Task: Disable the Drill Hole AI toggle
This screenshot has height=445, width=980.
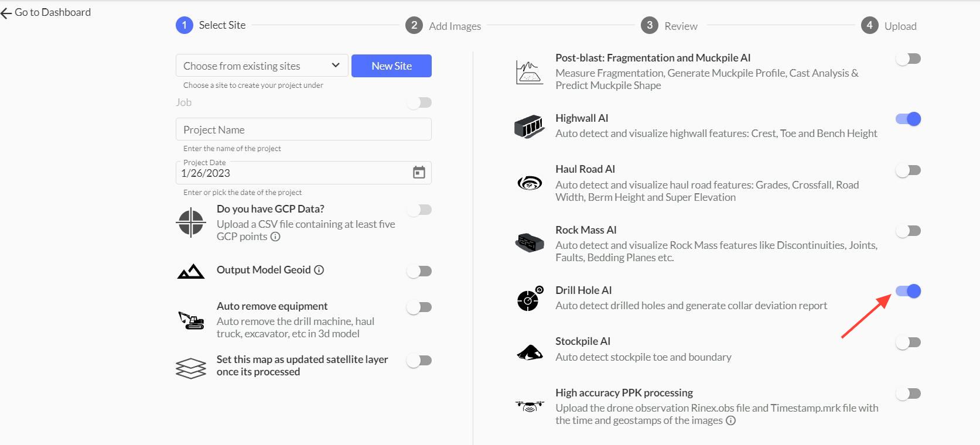Action: (x=908, y=291)
